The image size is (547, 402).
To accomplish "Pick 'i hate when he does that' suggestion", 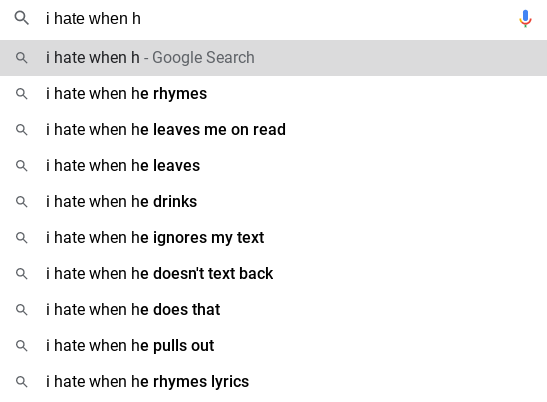I will click(x=274, y=310).
